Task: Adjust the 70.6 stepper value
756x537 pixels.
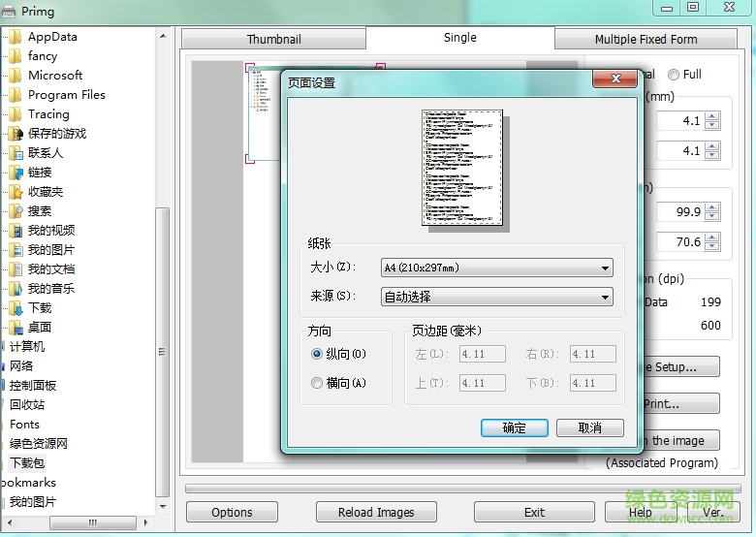Action: coord(712,241)
